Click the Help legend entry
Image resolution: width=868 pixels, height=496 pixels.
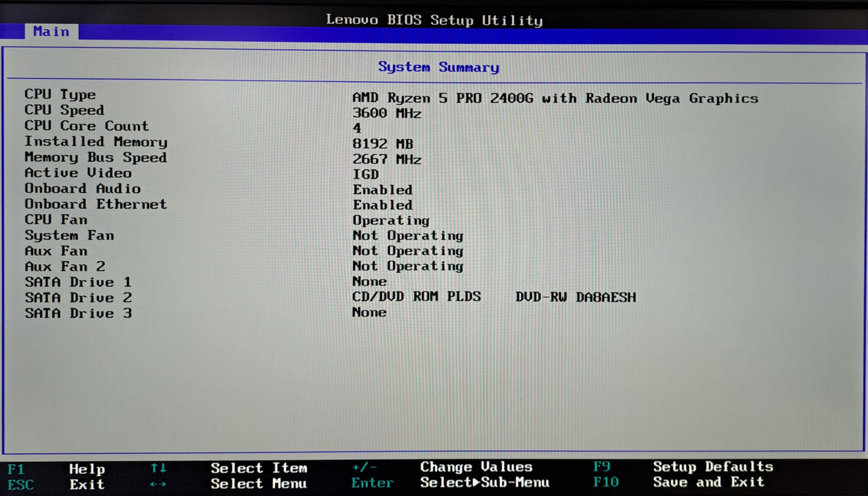[87, 469]
